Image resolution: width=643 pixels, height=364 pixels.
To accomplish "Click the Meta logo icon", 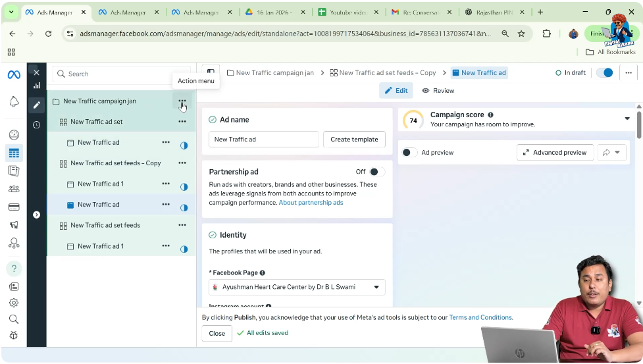I will click(14, 74).
